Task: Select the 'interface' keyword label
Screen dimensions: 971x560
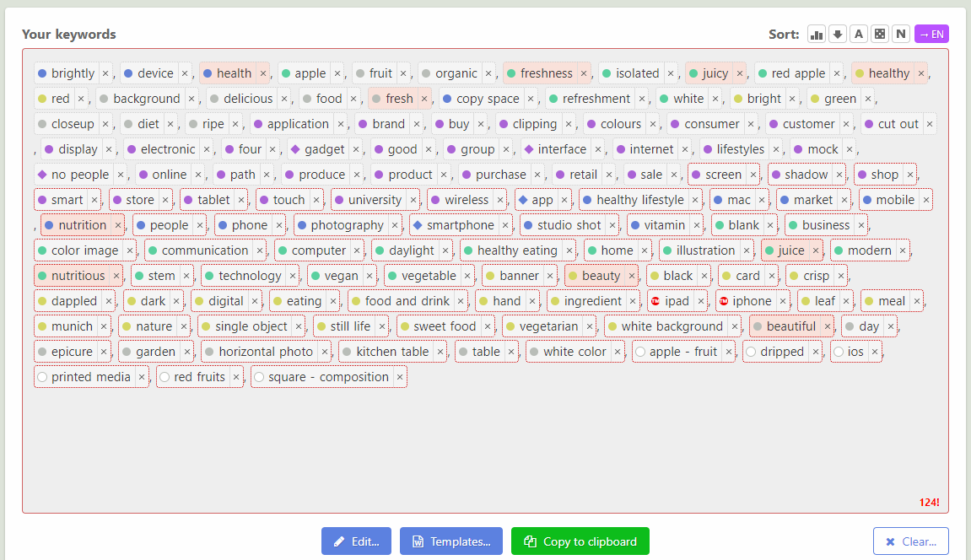Action: pos(562,150)
